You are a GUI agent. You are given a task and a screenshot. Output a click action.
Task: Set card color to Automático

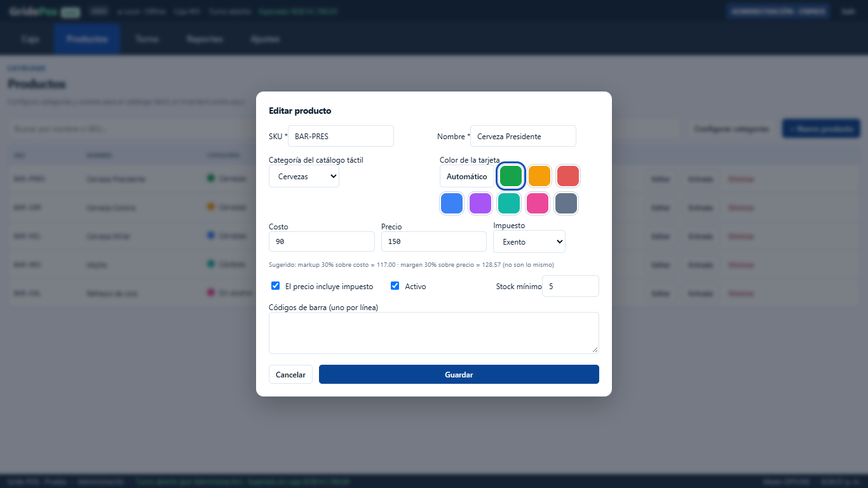tap(467, 177)
